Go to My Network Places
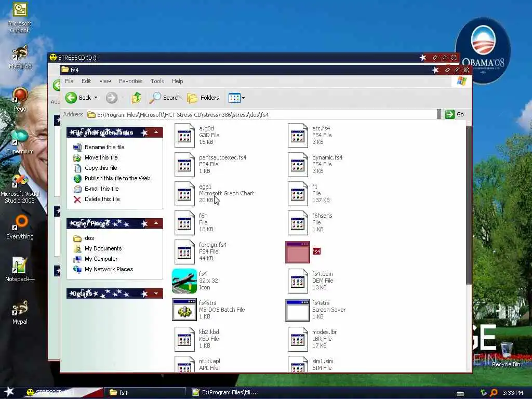Viewport: 532px width, 399px height. pyautogui.click(x=109, y=269)
